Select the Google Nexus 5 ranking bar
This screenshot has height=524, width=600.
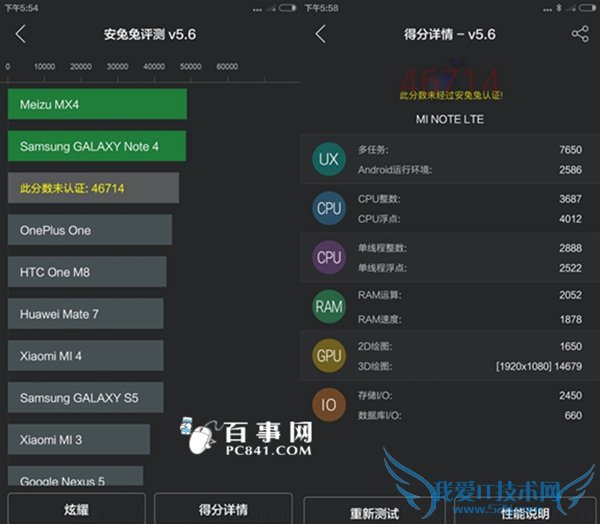pyautogui.click(x=75, y=476)
